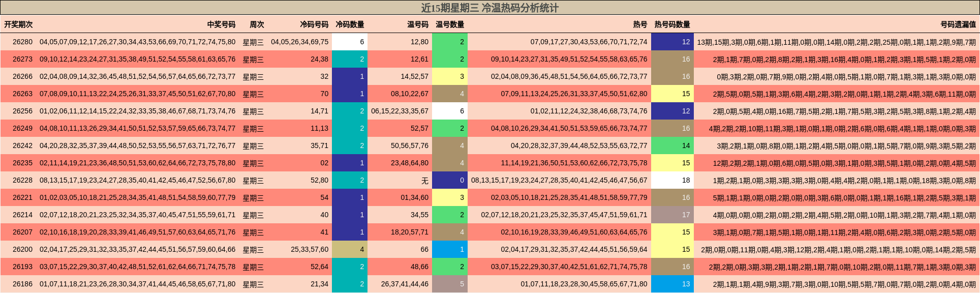This screenshot has height=293, width=980.
Task: Click cold numbers cell 35,71
Action: (x=320, y=145)
